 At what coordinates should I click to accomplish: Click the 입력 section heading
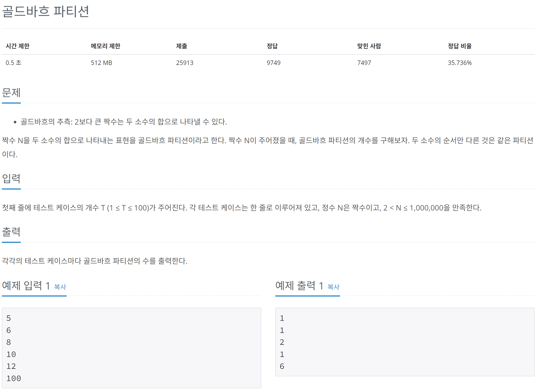tap(11, 178)
